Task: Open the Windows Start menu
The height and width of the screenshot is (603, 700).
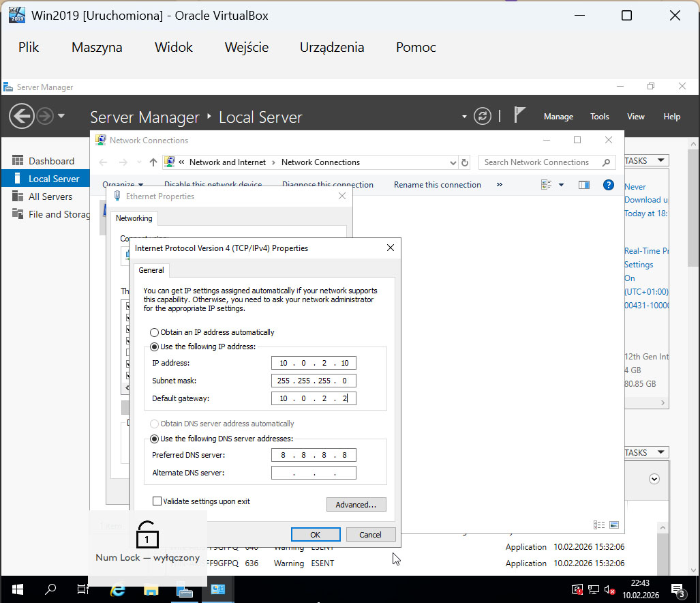Action: pyautogui.click(x=16, y=589)
